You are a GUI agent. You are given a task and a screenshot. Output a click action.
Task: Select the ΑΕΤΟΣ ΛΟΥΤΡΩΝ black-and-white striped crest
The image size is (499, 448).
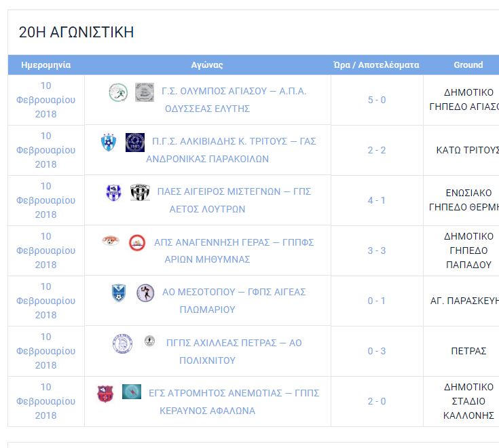(x=140, y=193)
